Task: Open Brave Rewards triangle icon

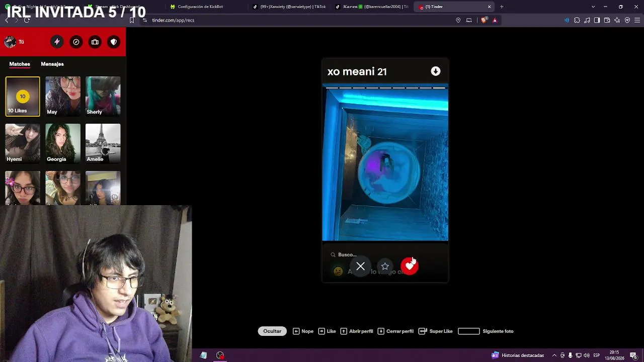Action: (x=495, y=20)
